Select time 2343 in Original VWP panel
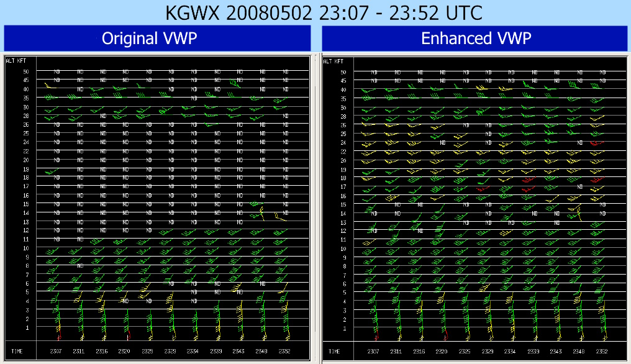The image size is (631, 364). (238, 351)
